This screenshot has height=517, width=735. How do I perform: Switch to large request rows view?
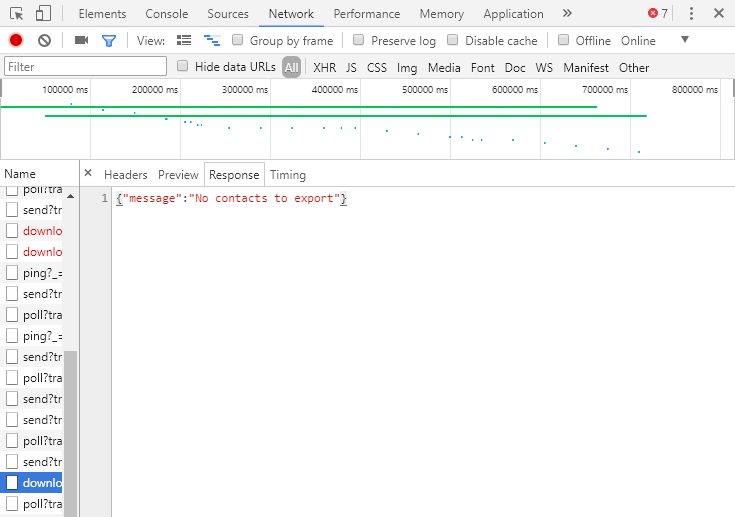click(x=184, y=41)
